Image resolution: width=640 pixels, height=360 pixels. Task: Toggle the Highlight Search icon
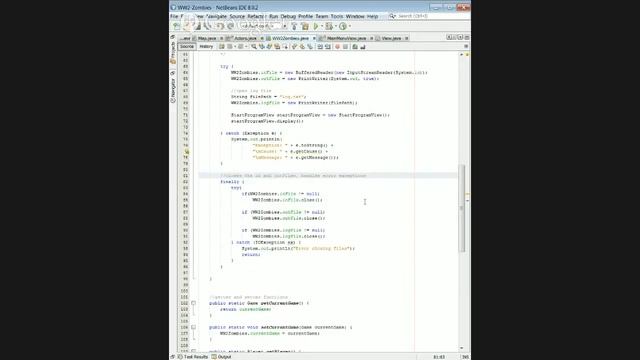[x=277, y=47]
